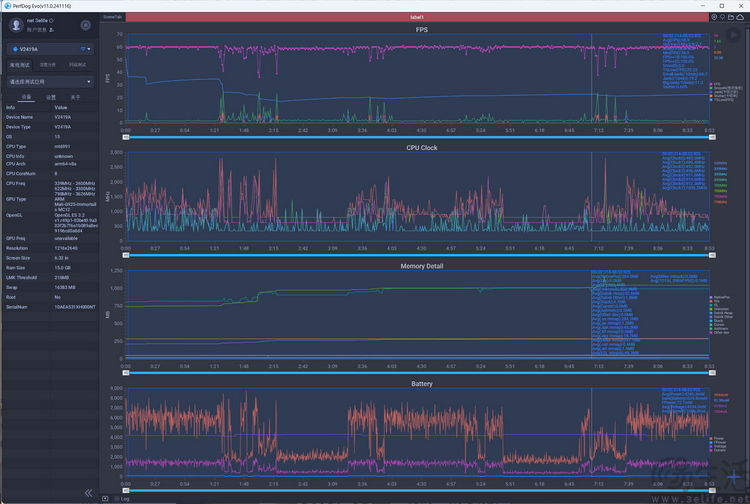Select the 设备 sub-tab
Image resolution: width=750 pixels, height=504 pixels.
[26, 97]
